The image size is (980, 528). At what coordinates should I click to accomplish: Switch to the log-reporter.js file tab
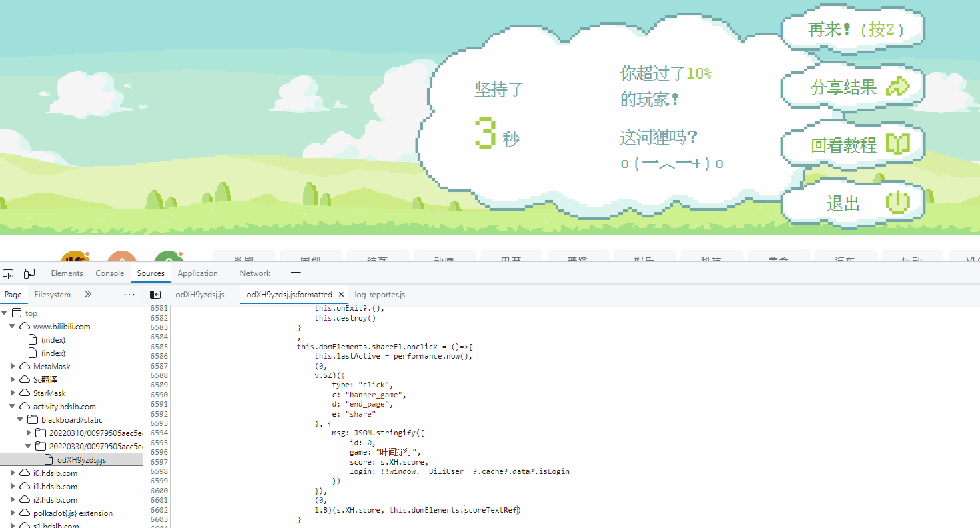[x=380, y=294]
